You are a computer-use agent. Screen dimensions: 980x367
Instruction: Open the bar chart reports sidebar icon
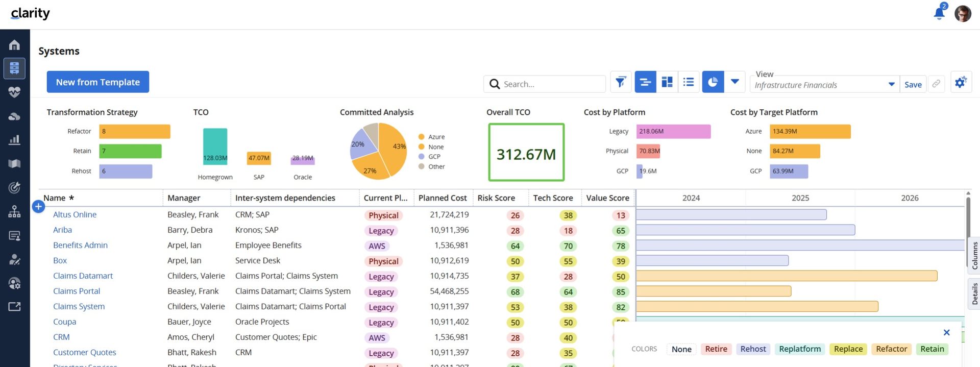pos(14,139)
